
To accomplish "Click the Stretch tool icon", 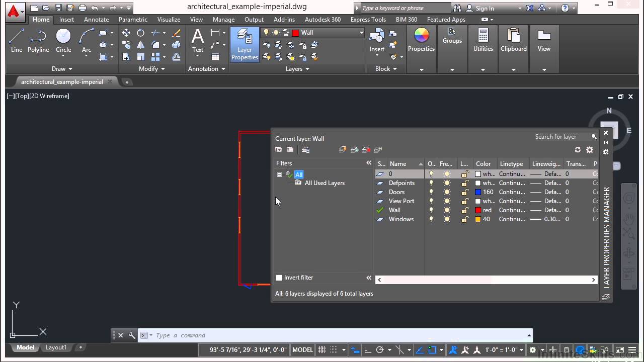I will (126, 57).
